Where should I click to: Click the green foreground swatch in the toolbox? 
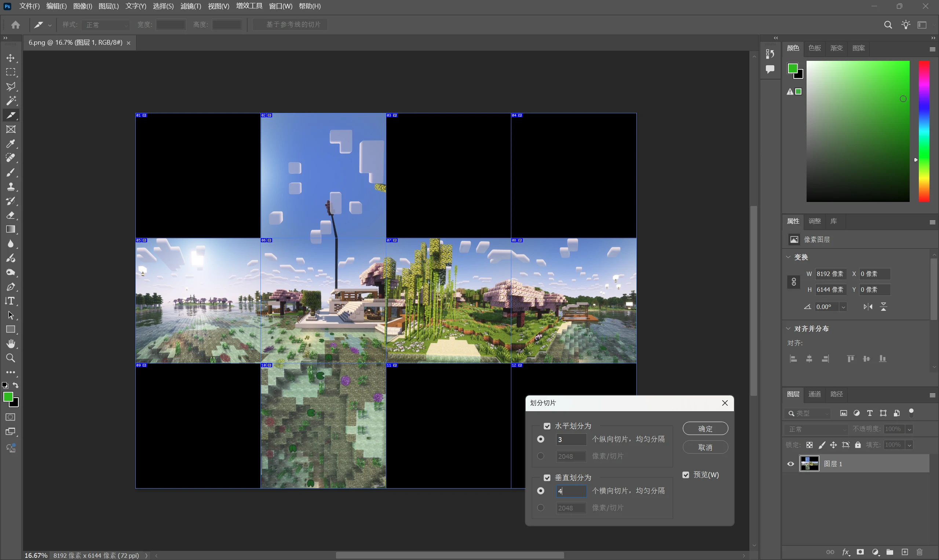tap(8, 397)
